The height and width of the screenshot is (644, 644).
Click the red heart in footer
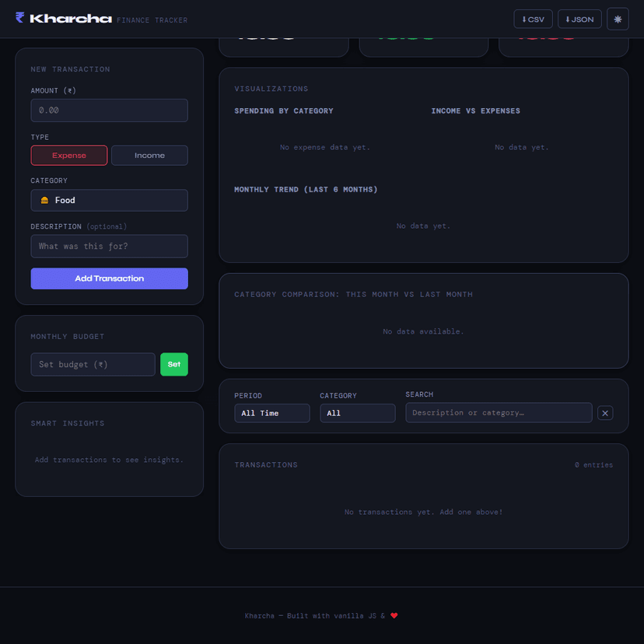[x=394, y=616]
